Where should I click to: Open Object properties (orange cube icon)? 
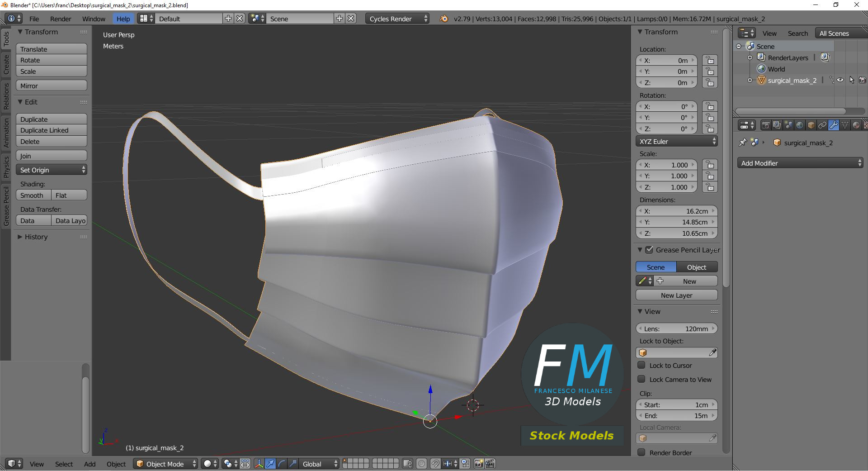click(x=811, y=125)
